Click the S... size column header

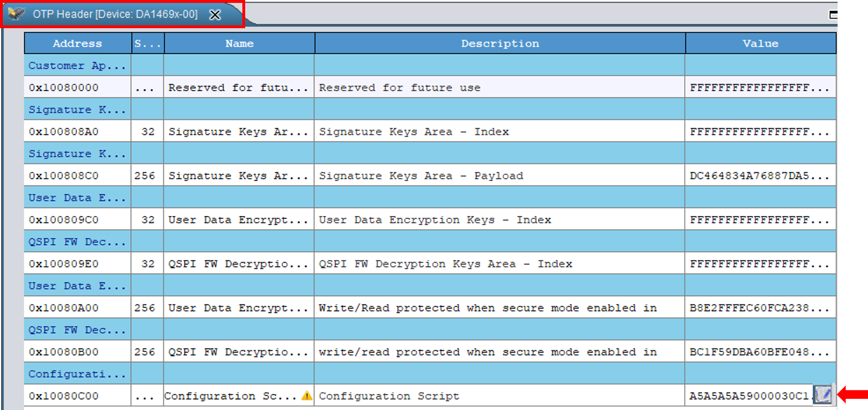coord(148,43)
